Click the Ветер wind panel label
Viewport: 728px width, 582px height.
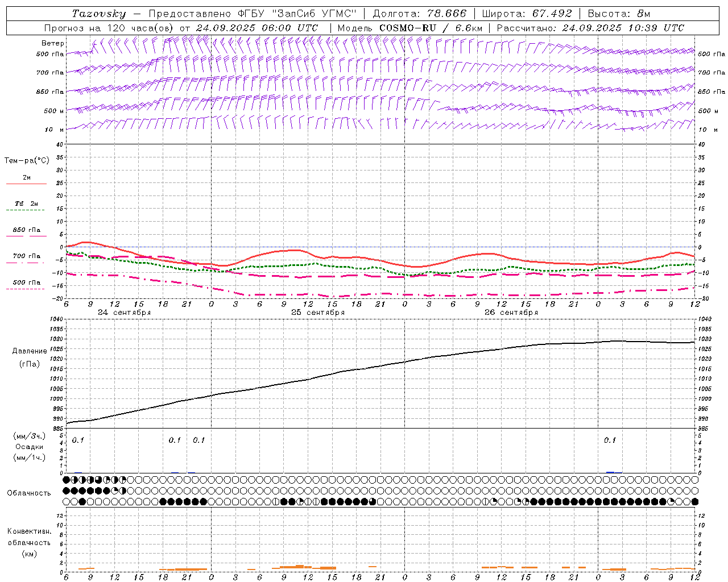(52, 43)
